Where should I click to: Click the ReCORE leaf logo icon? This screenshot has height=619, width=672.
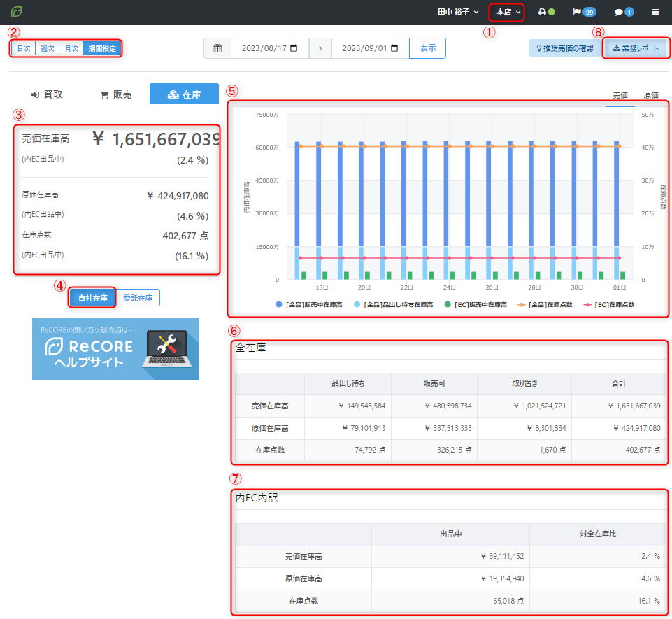point(17,12)
